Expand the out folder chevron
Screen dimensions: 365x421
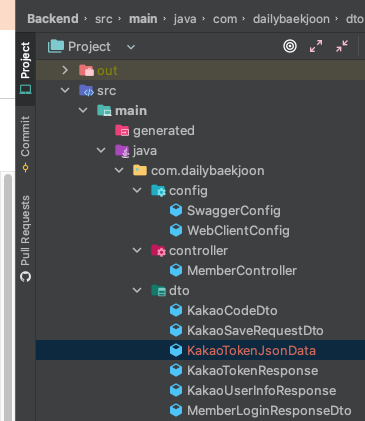(x=65, y=70)
